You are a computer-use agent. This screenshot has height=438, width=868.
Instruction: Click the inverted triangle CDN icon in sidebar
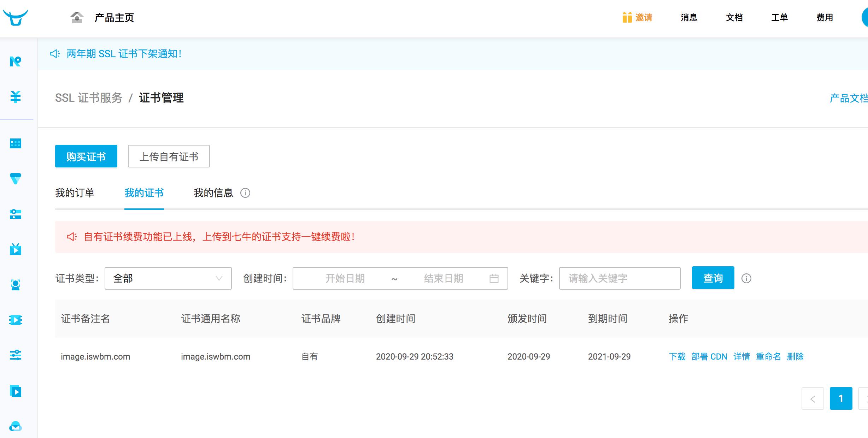coord(16,179)
